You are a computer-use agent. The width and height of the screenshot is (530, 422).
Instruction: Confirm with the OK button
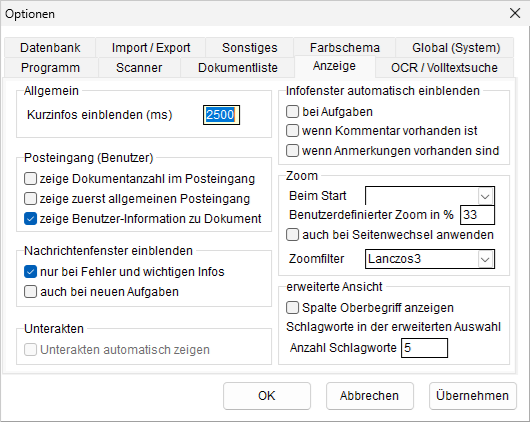[267, 396]
